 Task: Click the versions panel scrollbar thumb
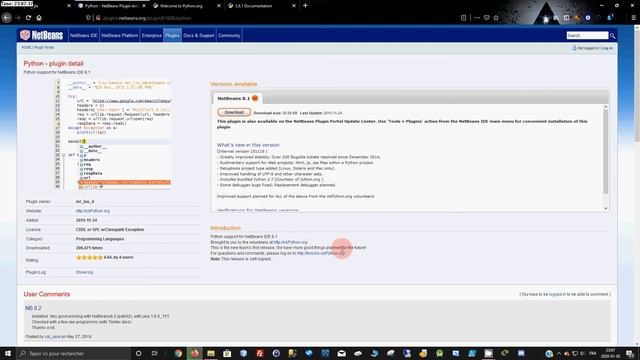pyautogui.click(x=606, y=151)
